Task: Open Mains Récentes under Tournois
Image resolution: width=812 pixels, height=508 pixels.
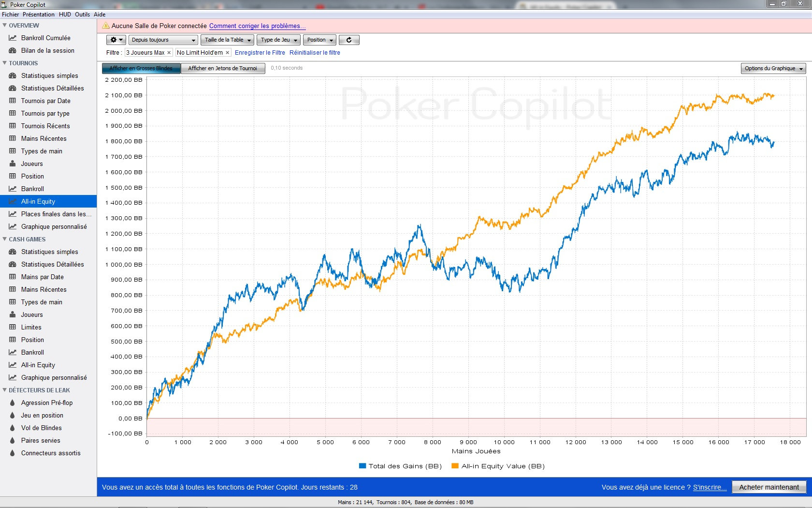Action: (x=48, y=138)
